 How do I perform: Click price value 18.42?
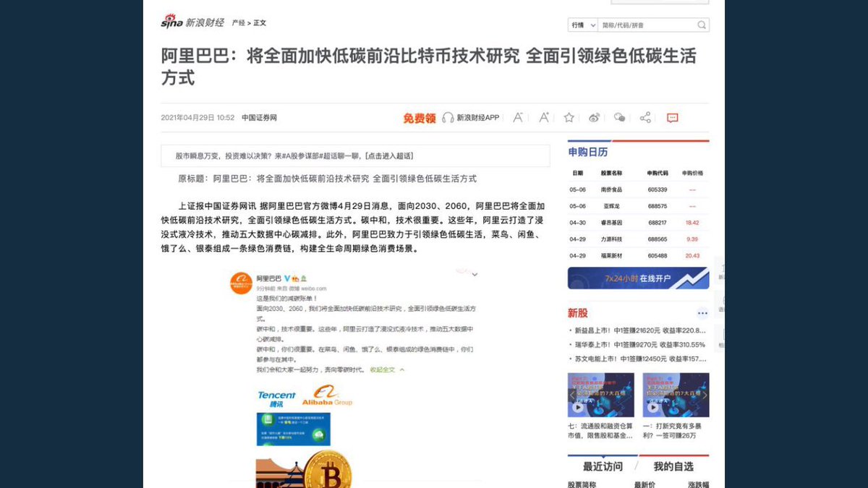[x=692, y=223]
